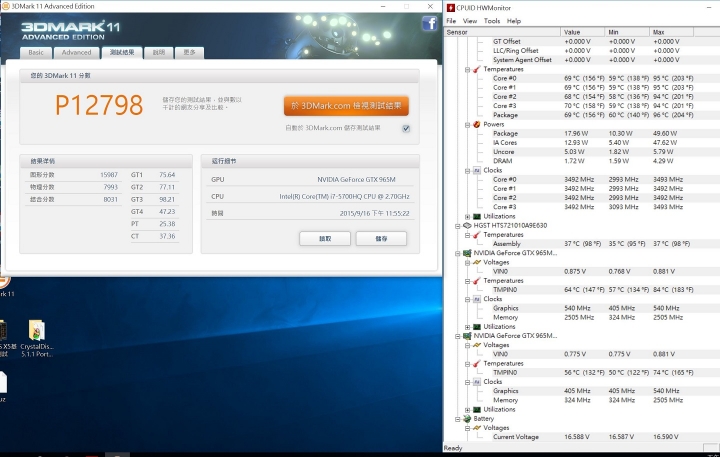Open the Tools menu in HWMonitor
Image resolution: width=720 pixels, height=457 pixels.
pyautogui.click(x=492, y=21)
